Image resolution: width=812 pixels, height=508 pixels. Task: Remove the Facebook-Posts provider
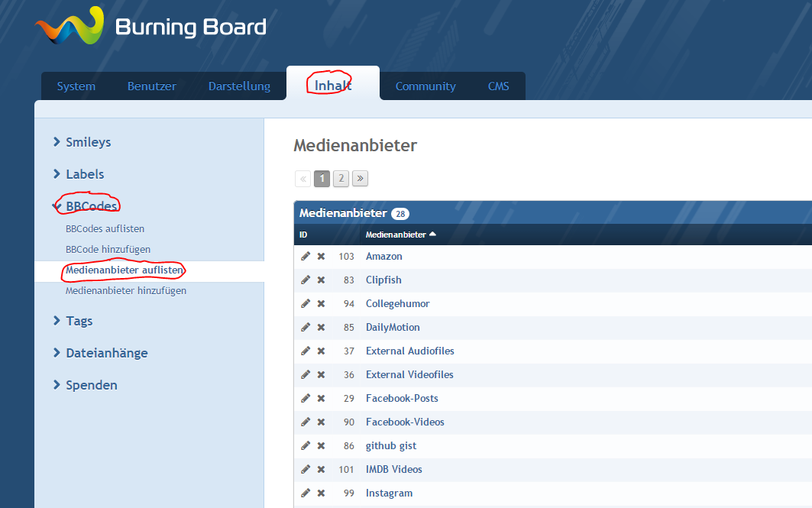pyautogui.click(x=321, y=399)
